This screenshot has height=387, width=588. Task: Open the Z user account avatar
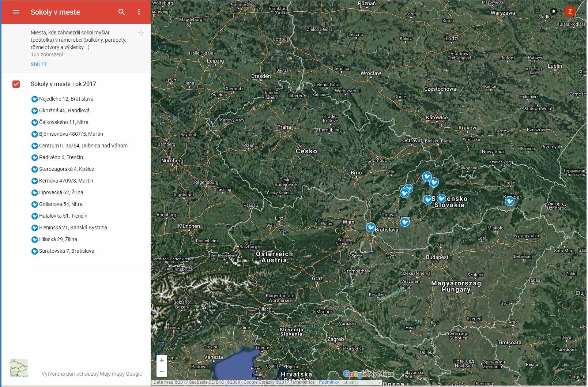coord(570,11)
